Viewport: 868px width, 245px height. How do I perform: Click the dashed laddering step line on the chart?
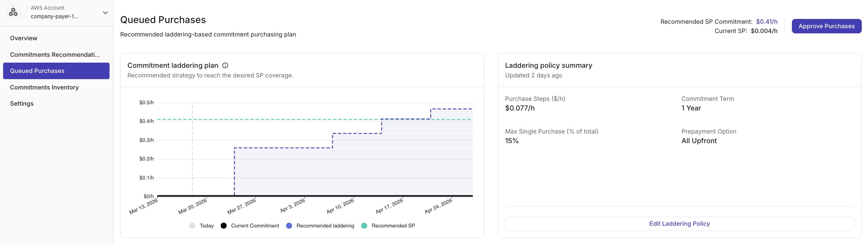(282, 148)
